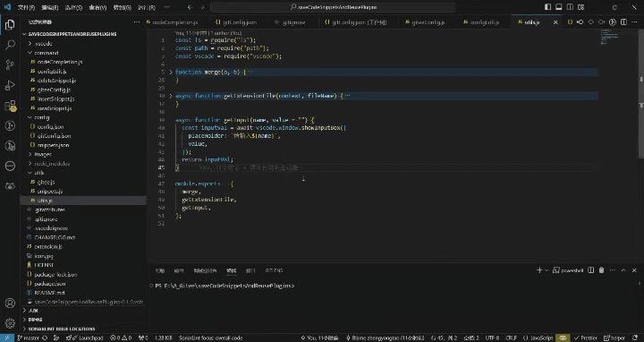Click the new terminal plus icon
The image size is (644, 342).
pyautogui.click(x=539, y=270)
